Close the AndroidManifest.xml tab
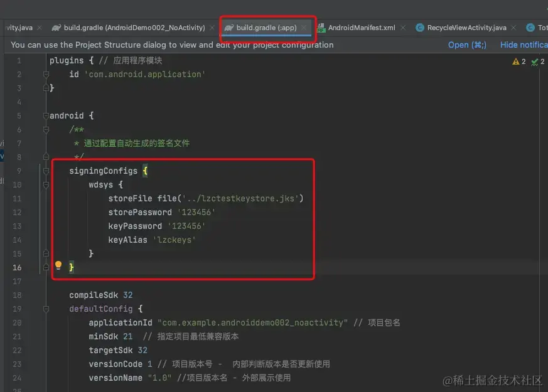 pyautogui.click(x=403, y=28)
